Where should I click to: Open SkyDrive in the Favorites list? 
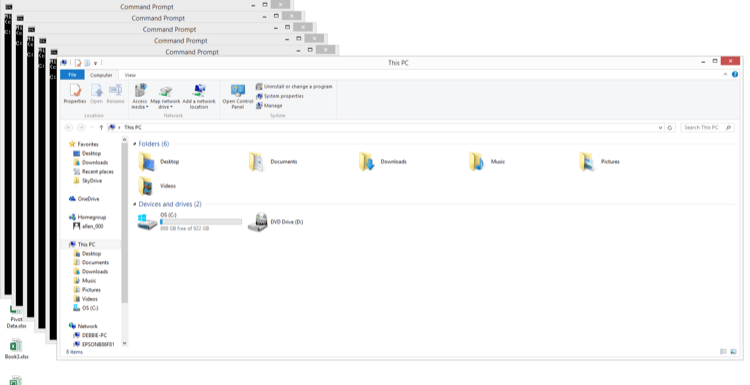[x=88, y=181]
